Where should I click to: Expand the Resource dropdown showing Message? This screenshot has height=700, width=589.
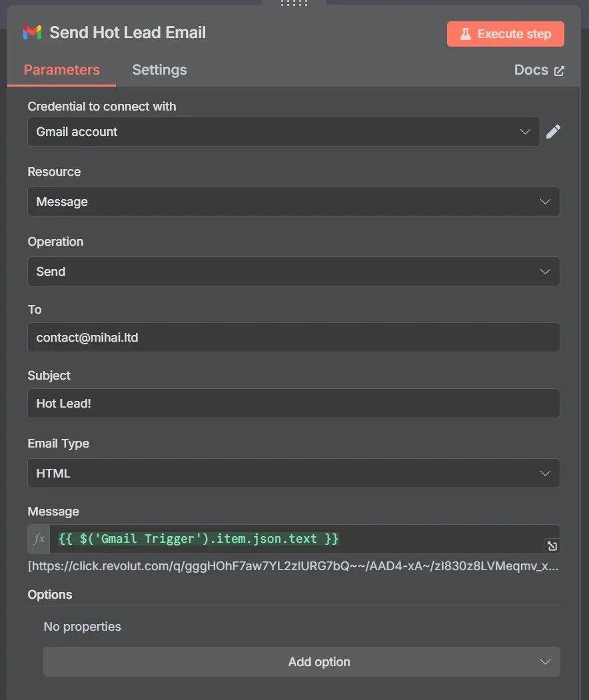click(x=293, y=201)
